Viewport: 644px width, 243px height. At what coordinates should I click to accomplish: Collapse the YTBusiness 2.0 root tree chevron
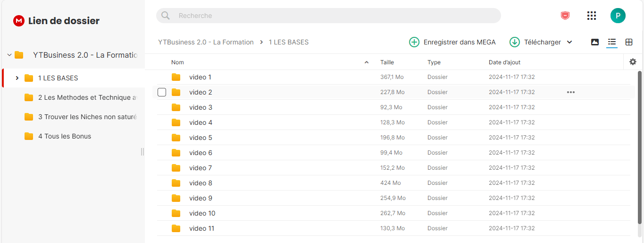tap(9, 55)
